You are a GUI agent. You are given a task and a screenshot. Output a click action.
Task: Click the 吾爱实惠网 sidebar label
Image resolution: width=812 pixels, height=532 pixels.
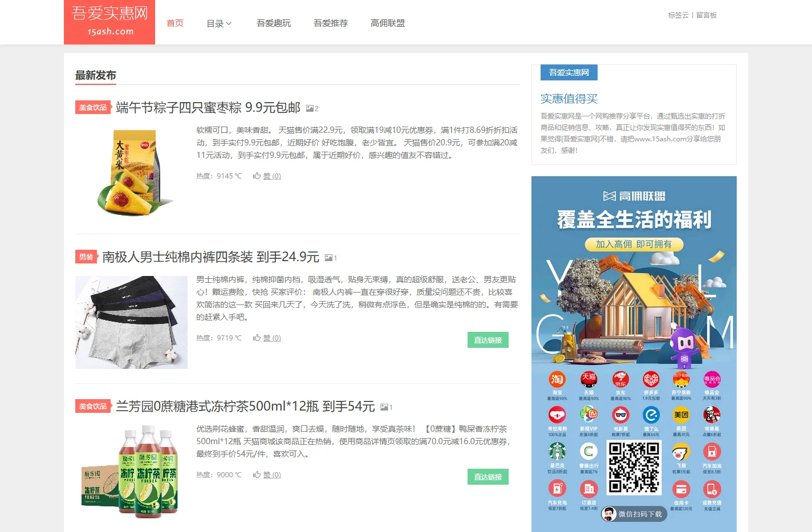569,72
